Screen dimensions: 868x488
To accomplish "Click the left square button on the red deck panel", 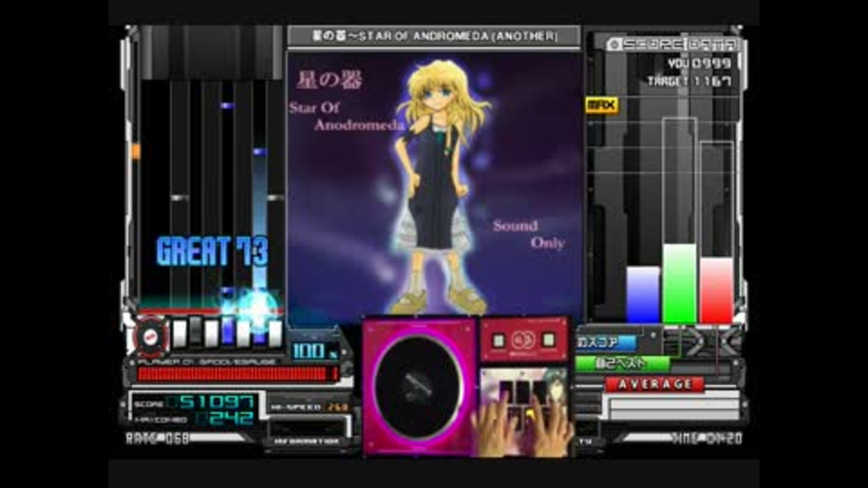I will tap(498, 341).
